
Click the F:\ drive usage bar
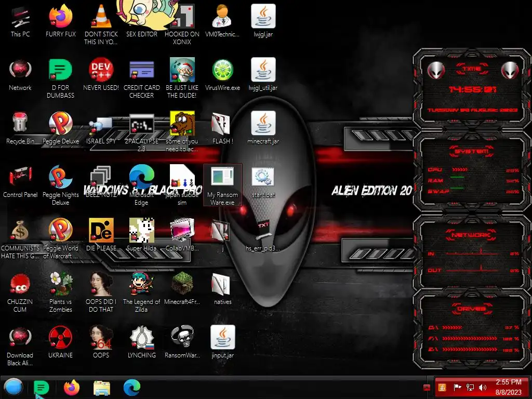(x=470, y=338)
